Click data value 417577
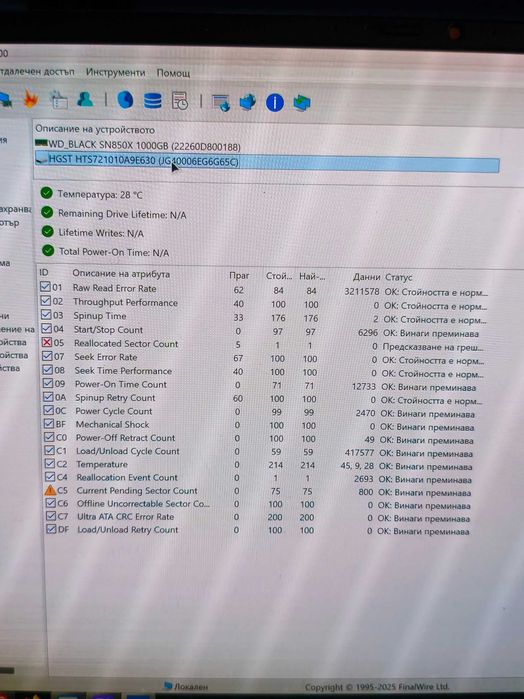Viewport: 524px width, 699px height. pyautogui.click(x=359, y=452)
